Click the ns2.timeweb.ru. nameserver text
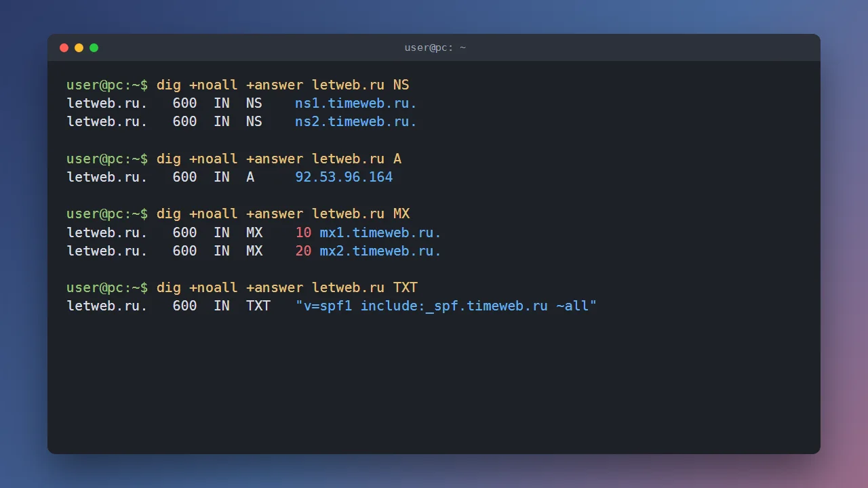The image size is (868, 488). point(356,122)
